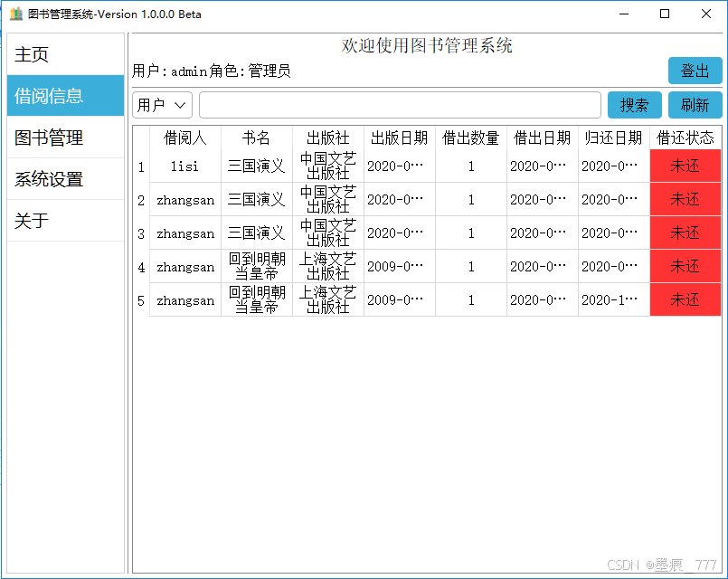The height and width of the screenshot is (579, 728).
Task: Click the 归还日期 column header
Action: click(x=614, y=138)
